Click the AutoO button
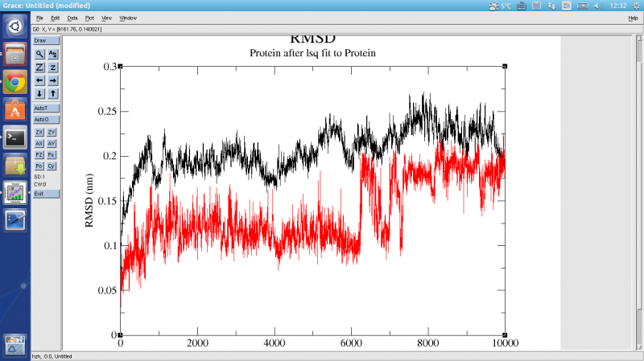Viewport: 644px width, 361px height. (46, 119)
